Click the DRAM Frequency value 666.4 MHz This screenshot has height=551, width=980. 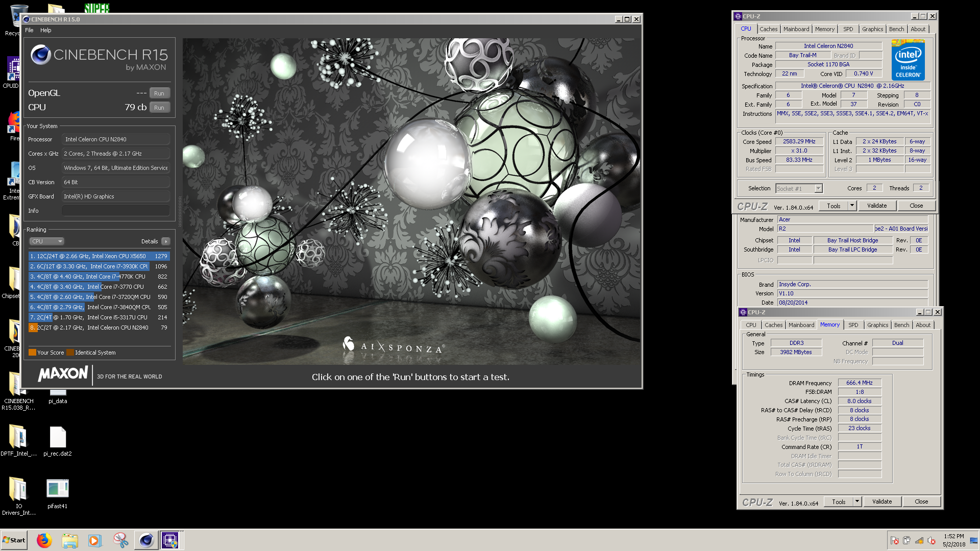(860, 383)
